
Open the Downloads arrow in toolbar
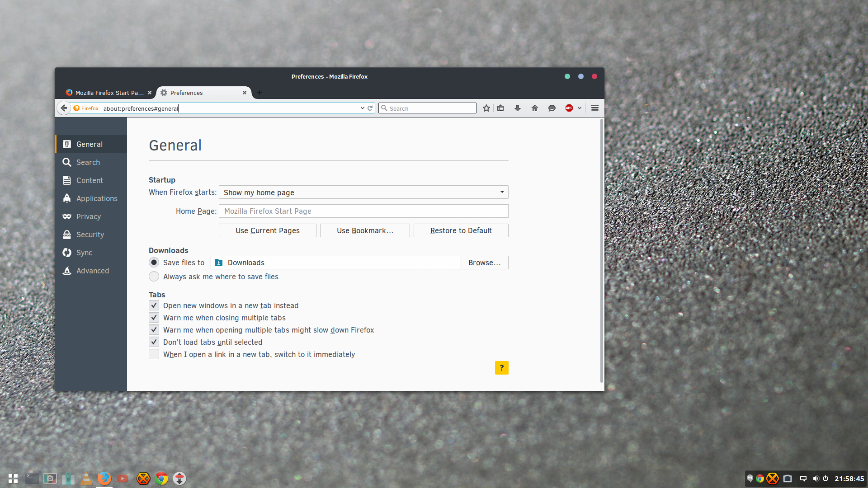518,108
